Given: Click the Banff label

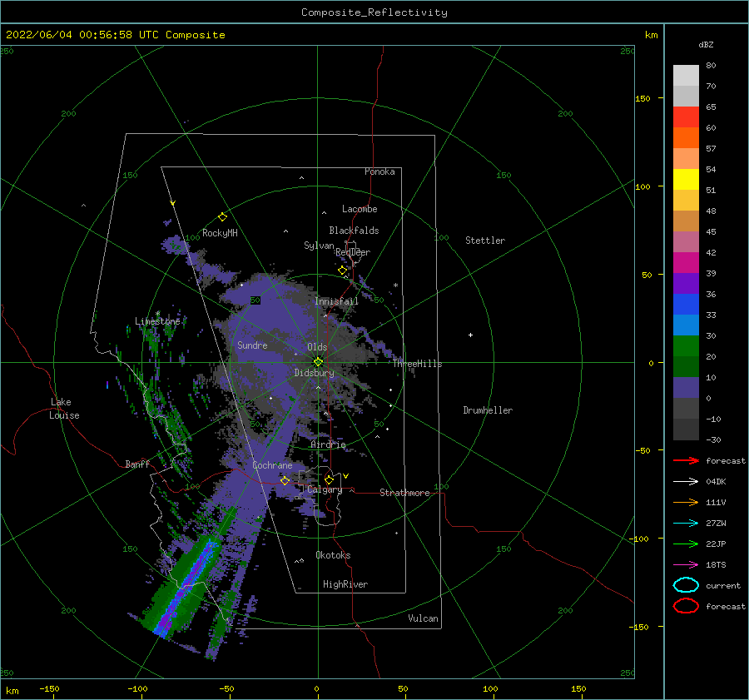Looking at the screenshot, I should tap(137, 464).
